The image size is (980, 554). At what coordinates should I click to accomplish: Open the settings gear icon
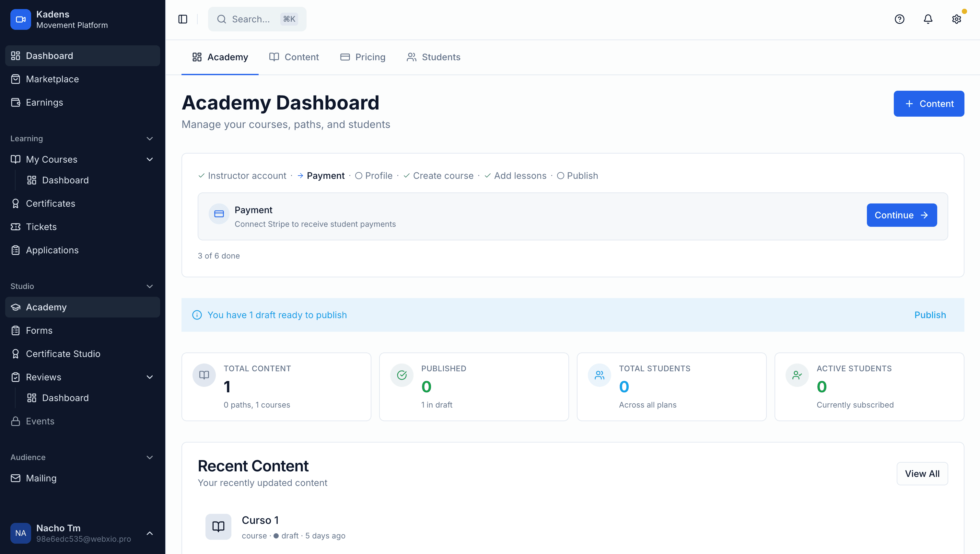956,19
